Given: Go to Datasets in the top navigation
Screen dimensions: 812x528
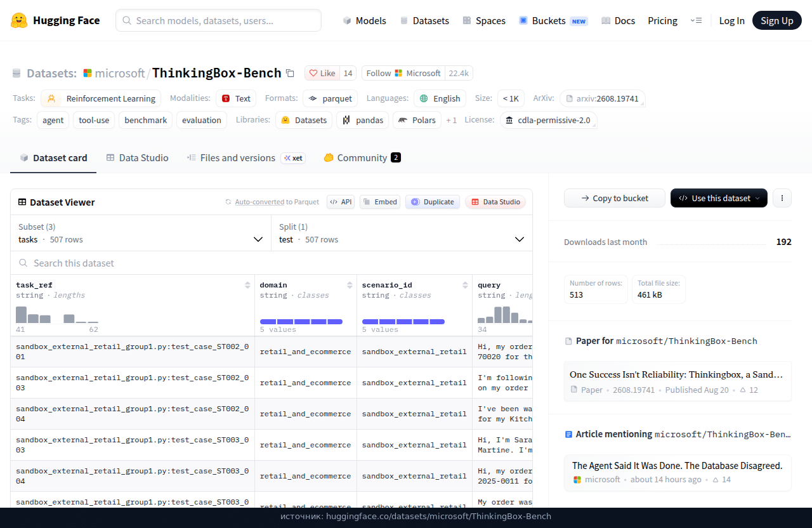Looking at the screenshot, I should click(x=424, y=20).
